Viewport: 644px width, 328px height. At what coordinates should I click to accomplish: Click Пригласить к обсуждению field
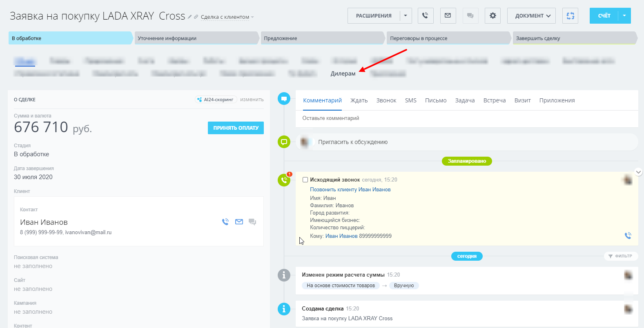tap(467, 142)
